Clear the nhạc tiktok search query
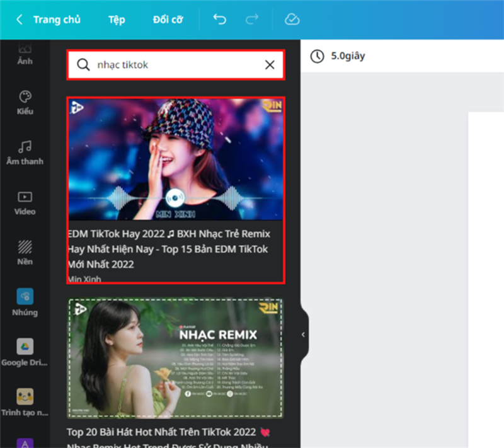 (x=270, y=64)
